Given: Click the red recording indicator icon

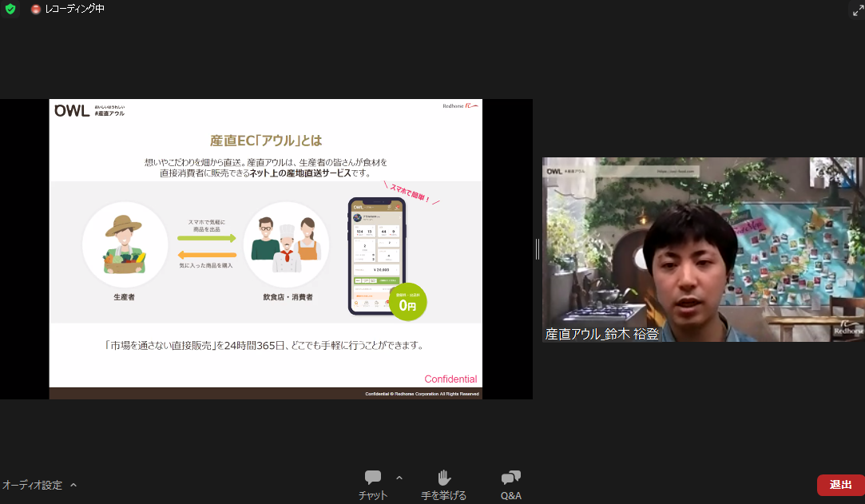Looking at the screenshot, I should (36, 10).
